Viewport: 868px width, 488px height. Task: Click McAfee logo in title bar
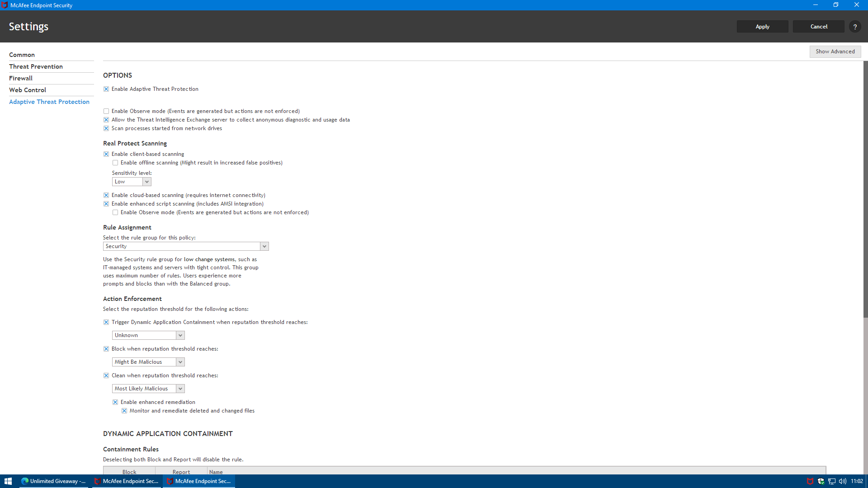point(5,5)
